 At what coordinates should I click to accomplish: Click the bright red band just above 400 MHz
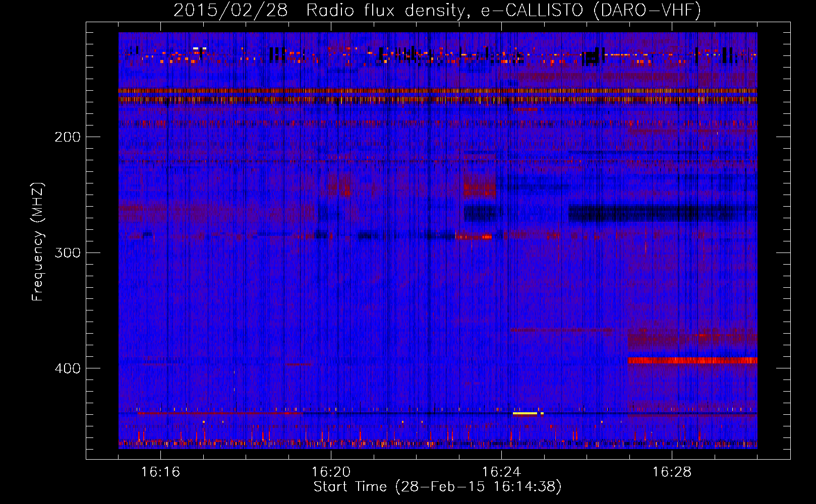click(692, 360)
